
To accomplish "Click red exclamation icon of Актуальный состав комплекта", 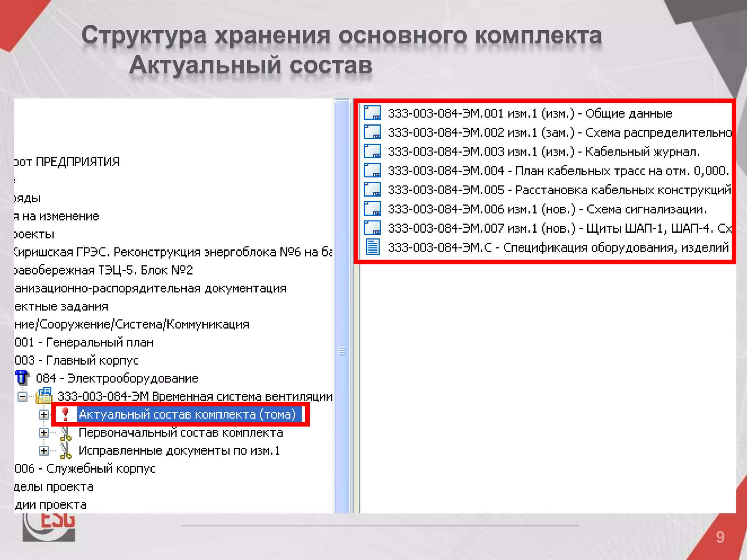I will (x=66, y=414).
